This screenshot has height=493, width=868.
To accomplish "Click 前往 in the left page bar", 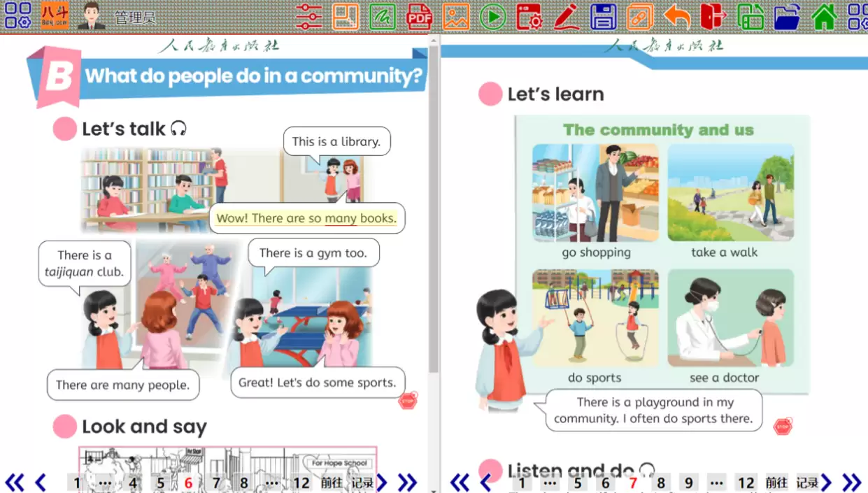I will pos(332,483).
